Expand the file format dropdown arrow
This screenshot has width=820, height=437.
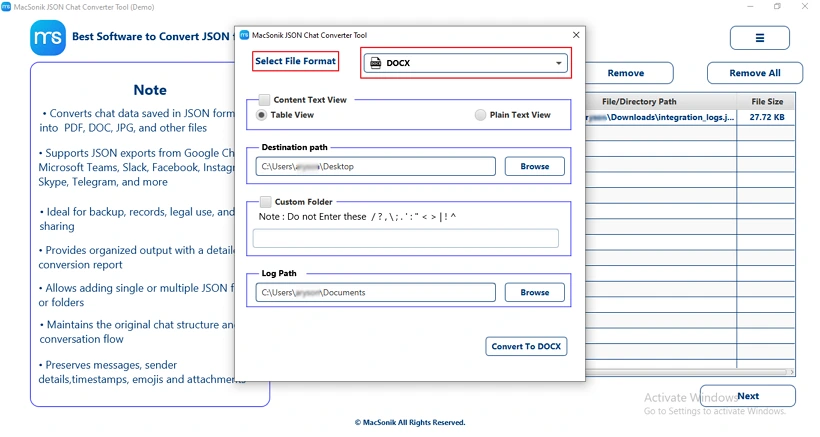[x=559, y=63]
